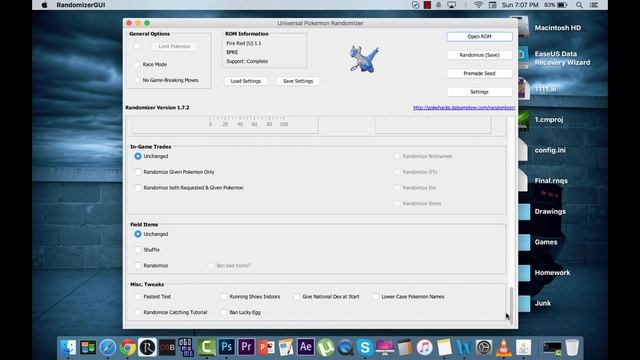The width and height of the screenshot is (640, 360).
Task: Click the Save Settings button
Action: [x=298, y=81]
